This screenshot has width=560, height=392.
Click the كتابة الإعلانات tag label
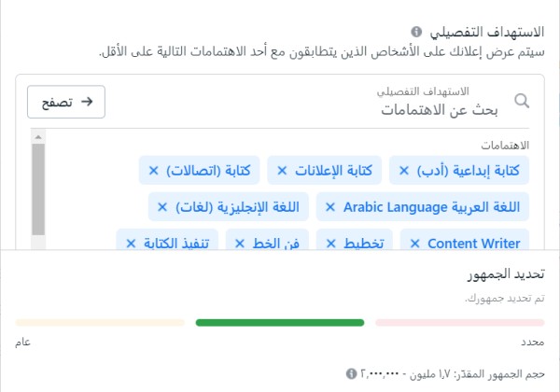(333, 171)
